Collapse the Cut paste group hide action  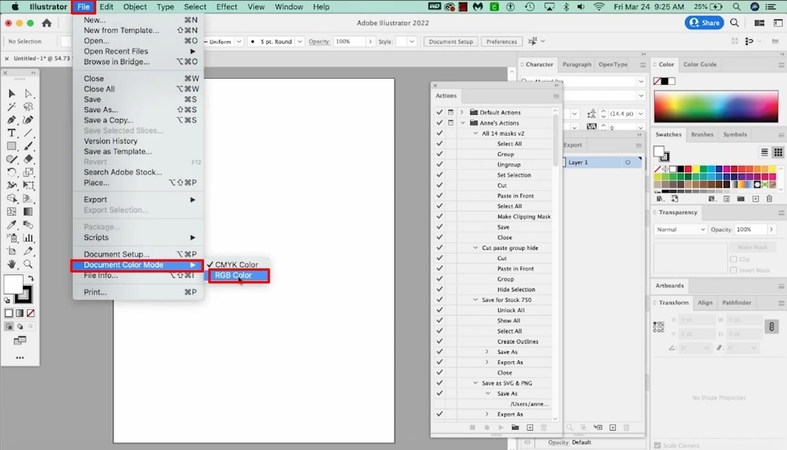475,248
